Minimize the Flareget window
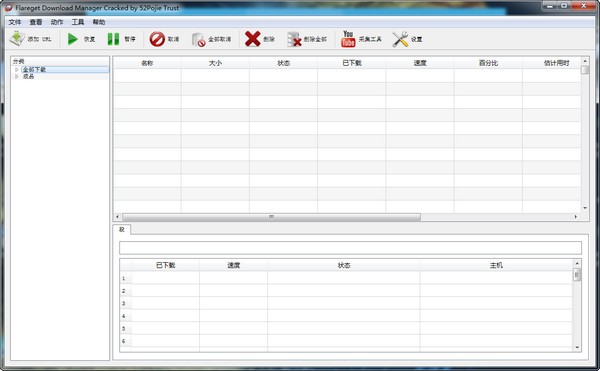The height and width of the screenshot is (371, 600). coord(550,6)
